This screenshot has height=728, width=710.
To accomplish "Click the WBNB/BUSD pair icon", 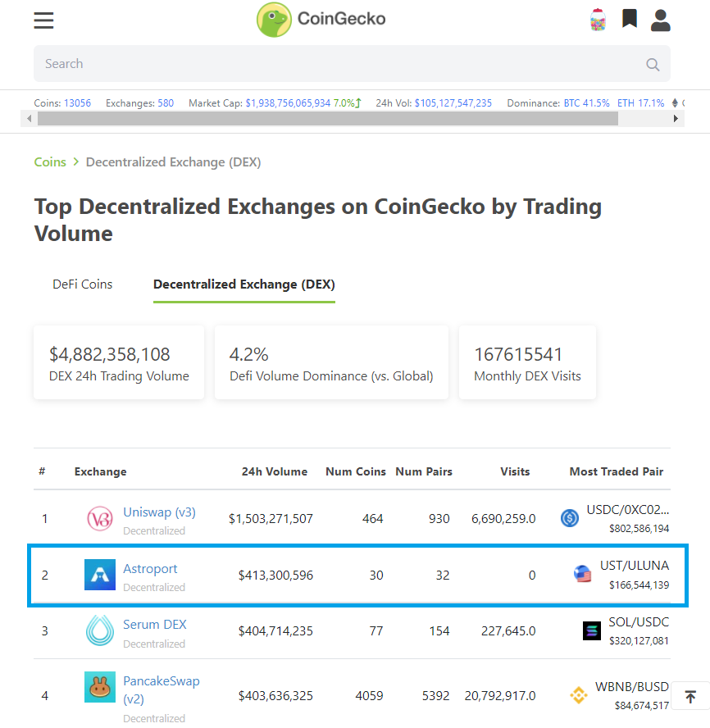I will tap(579, 695).
